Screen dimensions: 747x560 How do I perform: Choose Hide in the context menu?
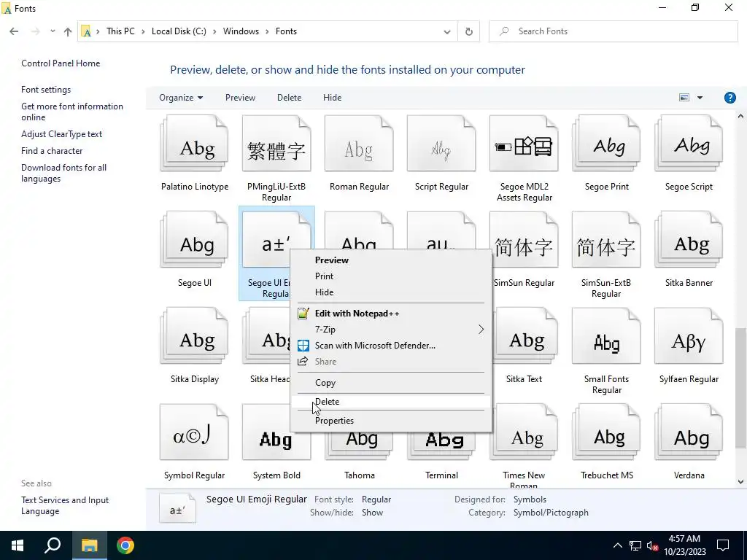pos(391,292)
